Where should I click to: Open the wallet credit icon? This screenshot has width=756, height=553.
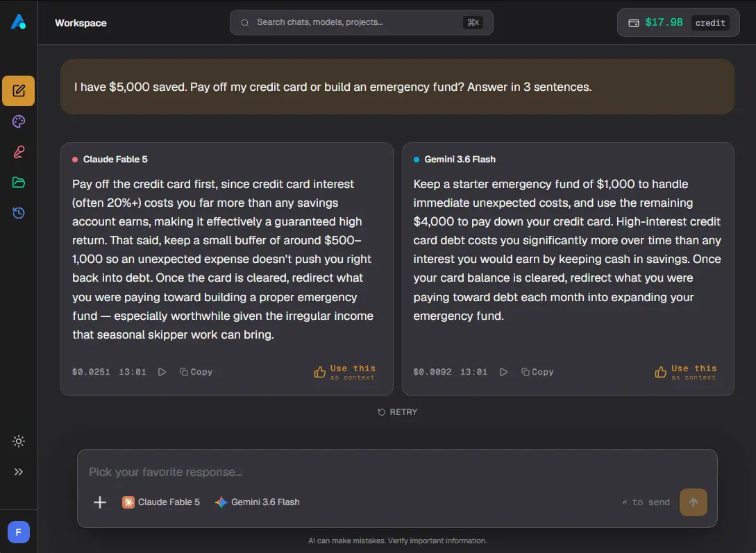click(x=634, y=23)
